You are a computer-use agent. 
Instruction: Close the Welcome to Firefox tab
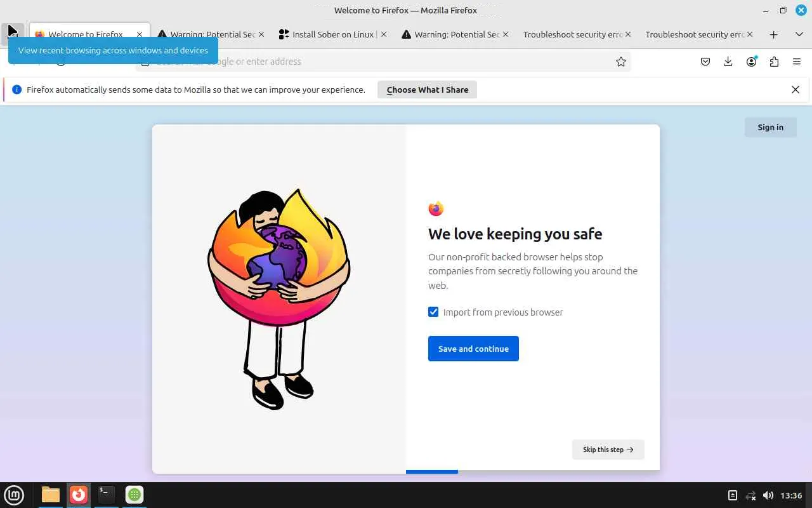coord(140,34)
